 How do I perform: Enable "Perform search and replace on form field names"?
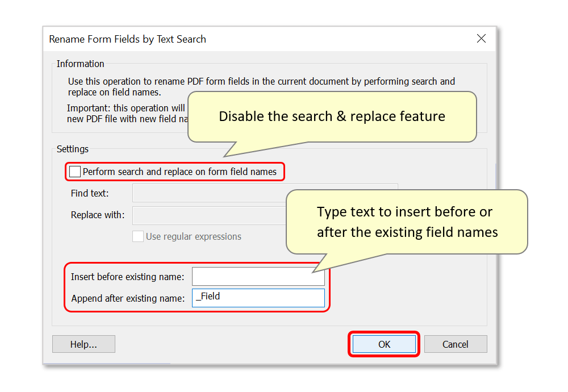tap(74, 171)
